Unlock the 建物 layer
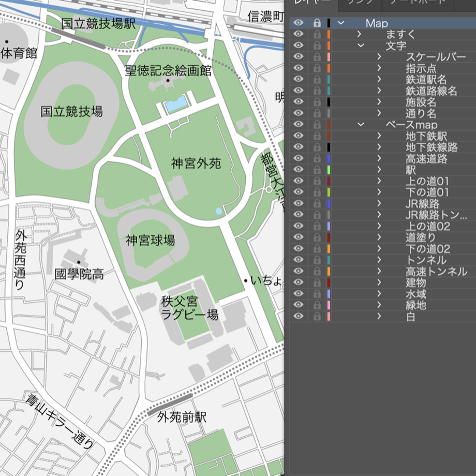The image size is (476, 476). [317, 282]
